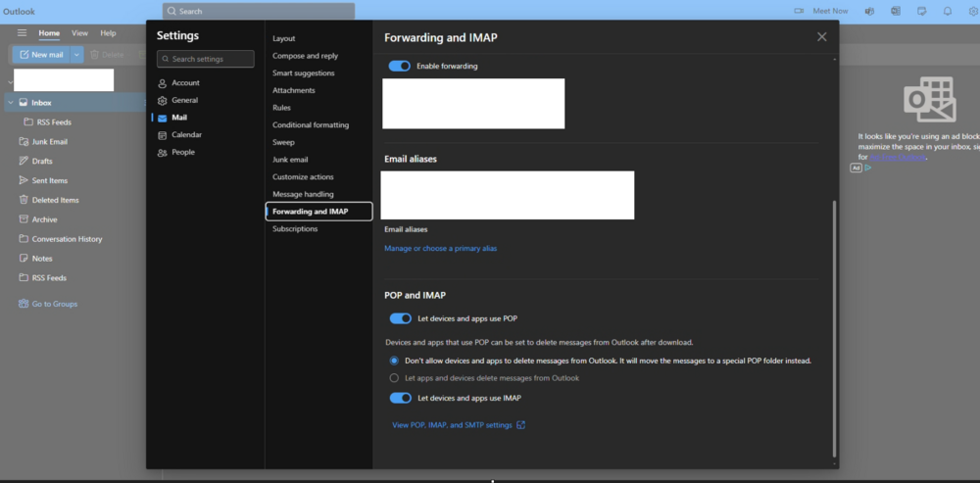Open Rules settings
Image resolution: width=980 pixels, height=483 pixels.
click(x=282, y=108)
